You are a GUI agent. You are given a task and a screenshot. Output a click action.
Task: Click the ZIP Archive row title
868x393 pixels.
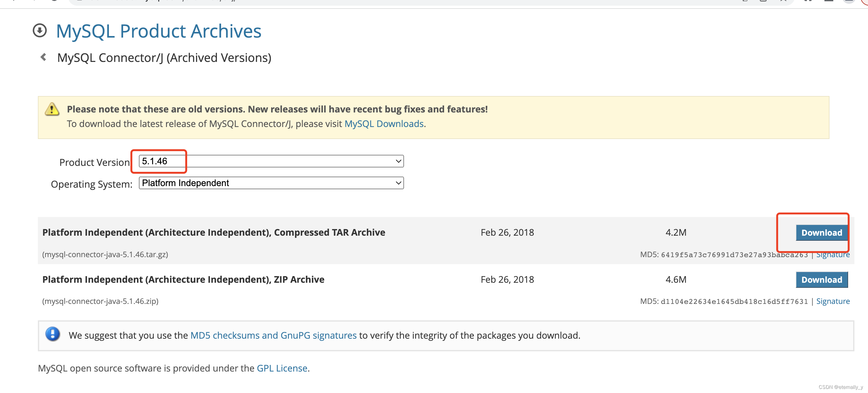pos(183,279)
